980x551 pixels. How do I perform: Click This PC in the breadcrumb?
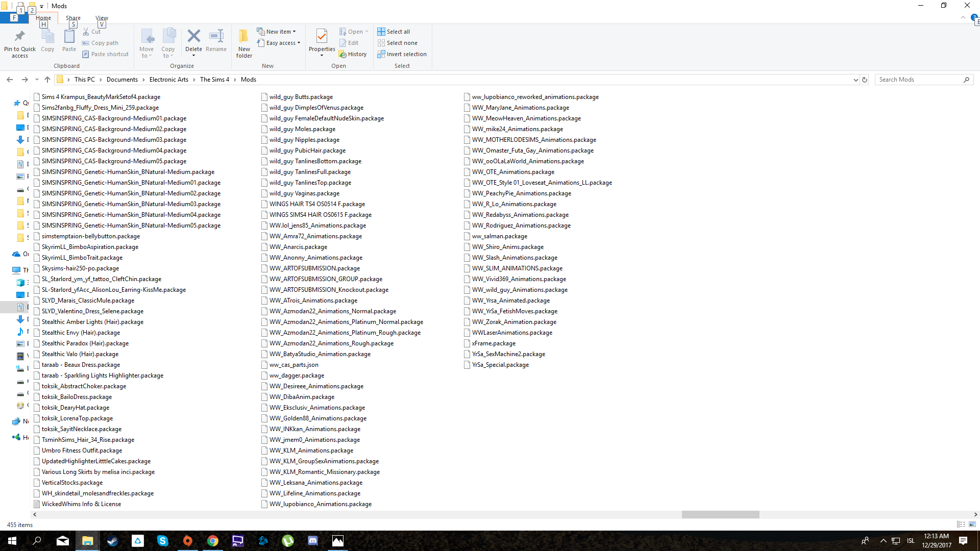click(x=85, y=80)
